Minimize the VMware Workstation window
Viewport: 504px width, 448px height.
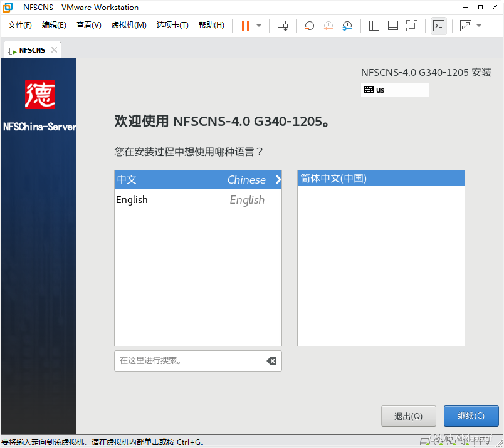465,7
